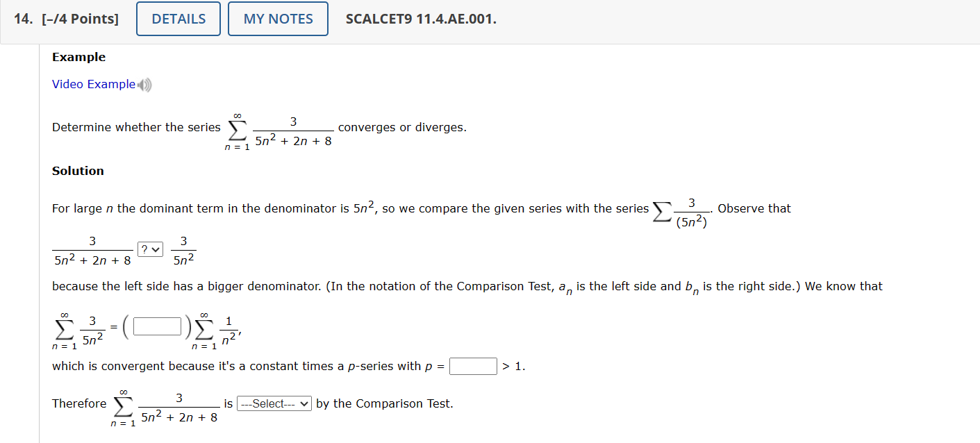Open the '---Select---' convergence dropdown

(274, 403)
